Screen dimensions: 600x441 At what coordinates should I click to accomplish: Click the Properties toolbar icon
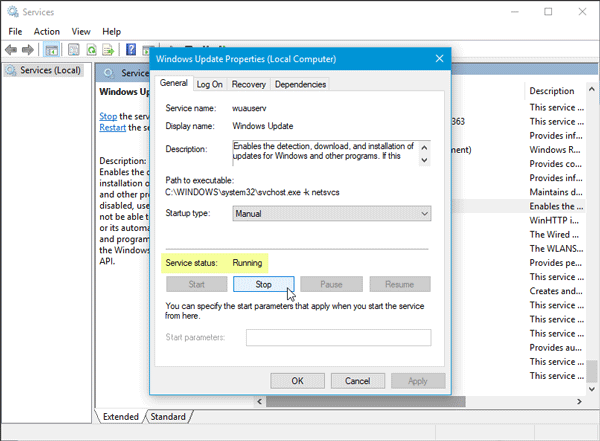point(71,49)
